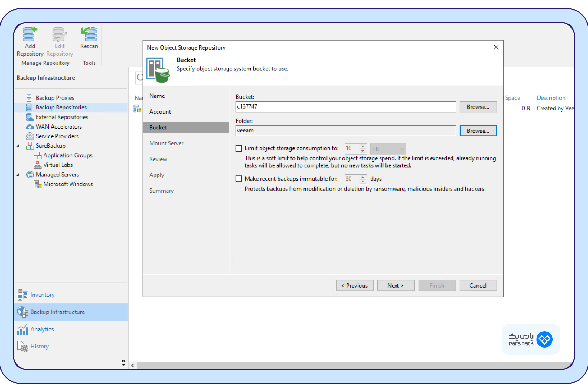Select the Backup Proxies icon
The width and height of the screenshot is (588, 392).
click(29, 98)
